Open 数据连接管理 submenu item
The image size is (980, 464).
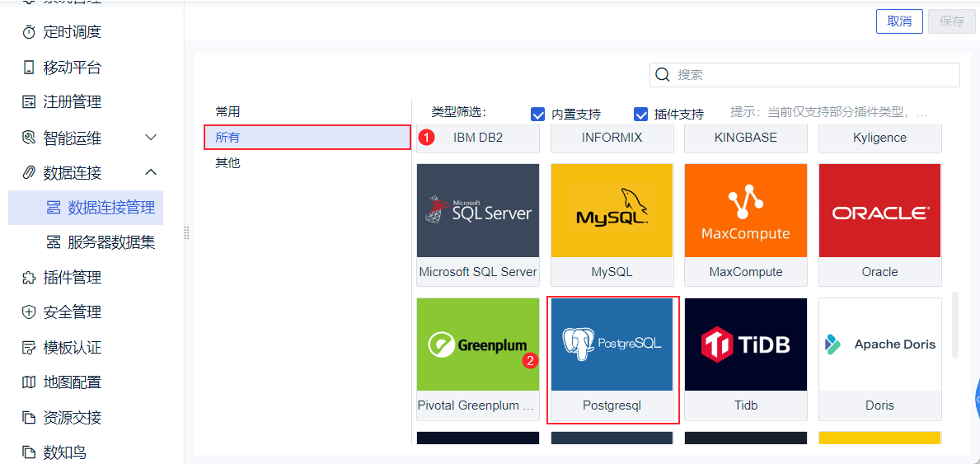[86, 208]
